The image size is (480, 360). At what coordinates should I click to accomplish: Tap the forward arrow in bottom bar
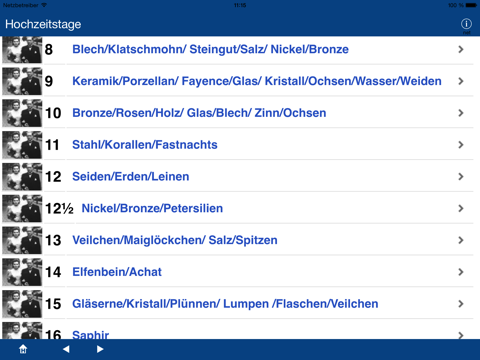click(100, 349)
